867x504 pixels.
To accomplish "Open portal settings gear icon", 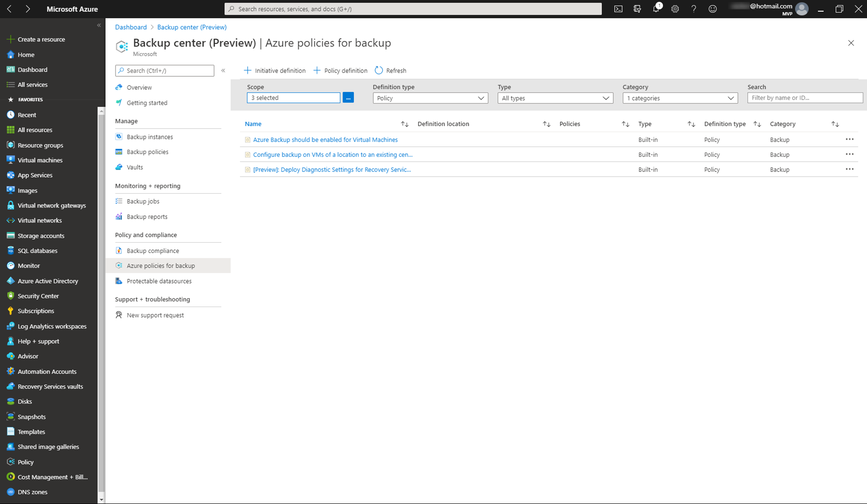I will [675, 9].
